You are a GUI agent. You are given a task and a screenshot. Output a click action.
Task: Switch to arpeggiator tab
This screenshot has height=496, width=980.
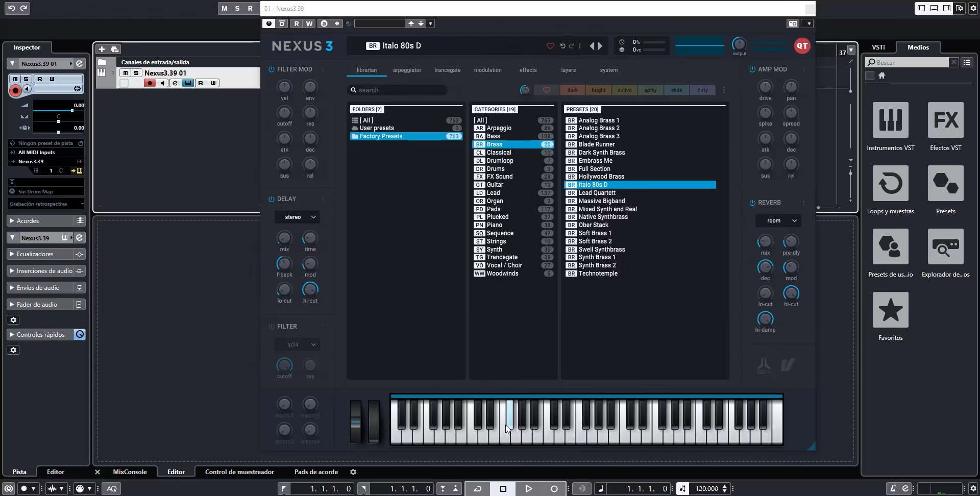pyautogui.click(x=407, y=70)
